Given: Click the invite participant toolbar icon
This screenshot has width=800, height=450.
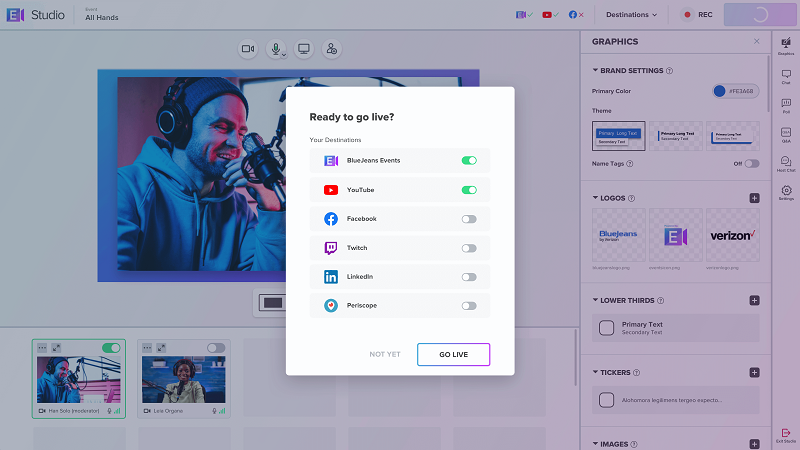Looking at the screenshot, I should (332, 49).
